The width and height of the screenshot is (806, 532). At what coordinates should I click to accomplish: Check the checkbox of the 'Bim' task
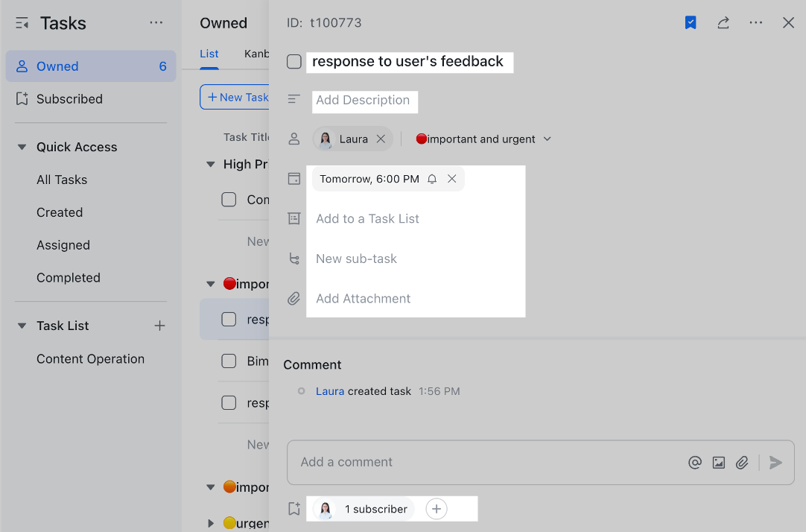[x=228, y=361]
